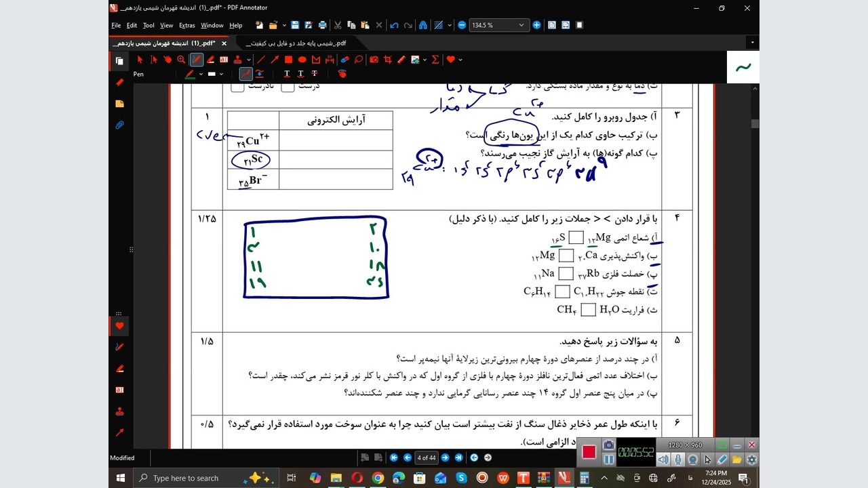
Task: Click the Save document icon
Action: (295, 25)
